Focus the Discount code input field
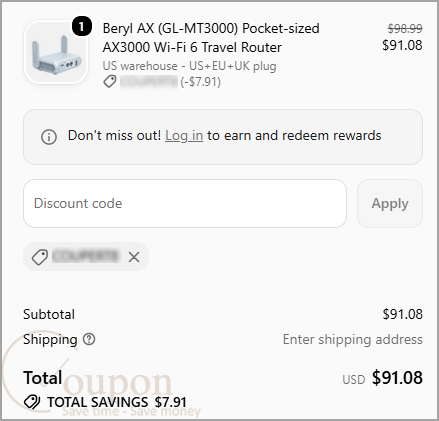Screen dimensions: 439x421 coord(185,203)
